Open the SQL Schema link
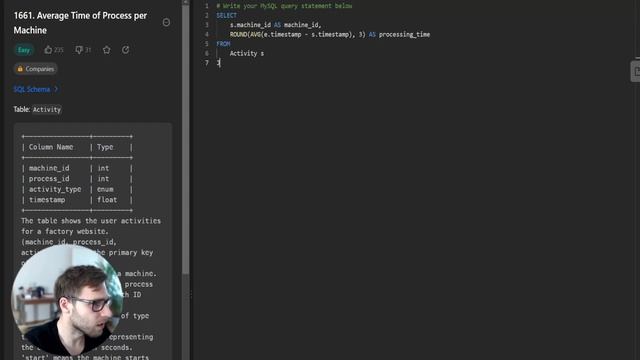Image resolution: width=640 pixels, height=360 pixels. point(32,89)
